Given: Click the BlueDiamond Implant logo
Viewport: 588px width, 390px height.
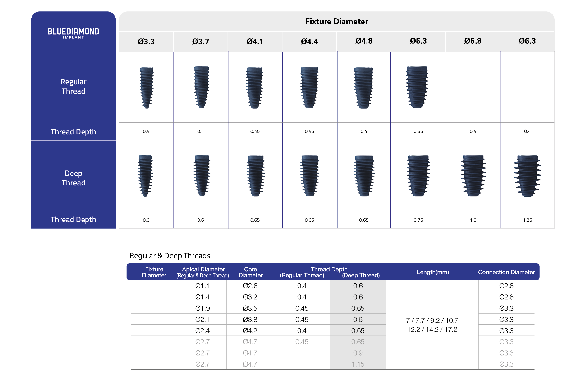Looking at the screenshot, I should [73, 33].
